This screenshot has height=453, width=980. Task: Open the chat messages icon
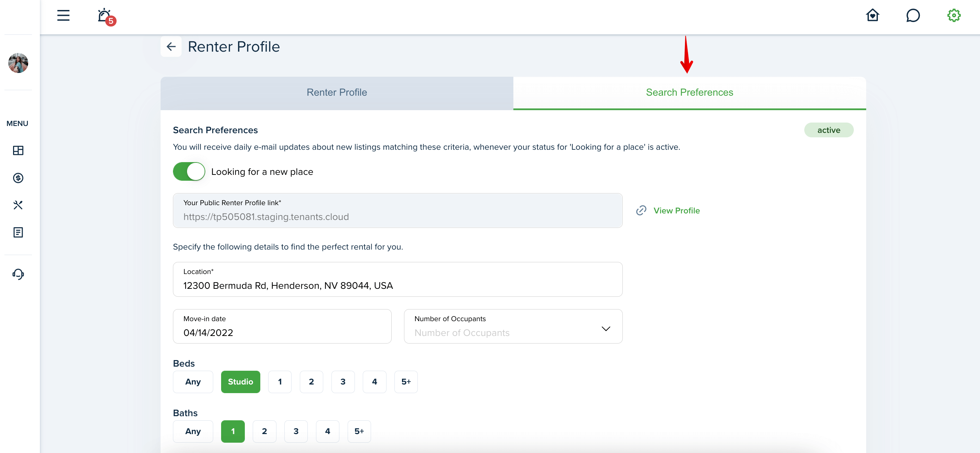point(913,15)
